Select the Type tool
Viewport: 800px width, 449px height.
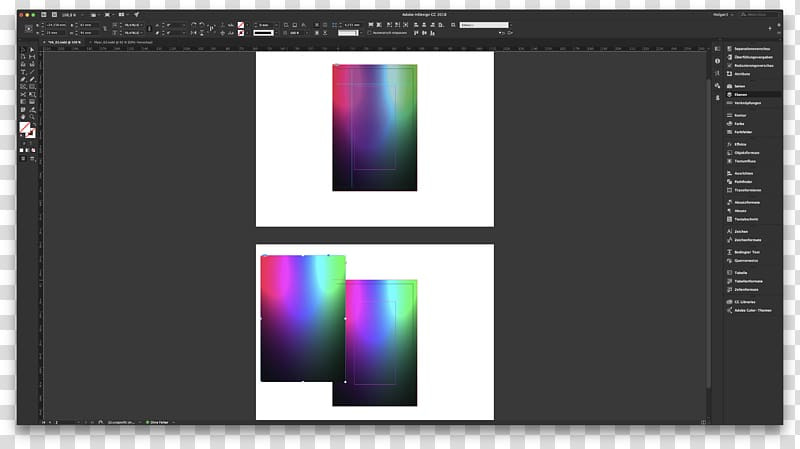pos(23,72)
